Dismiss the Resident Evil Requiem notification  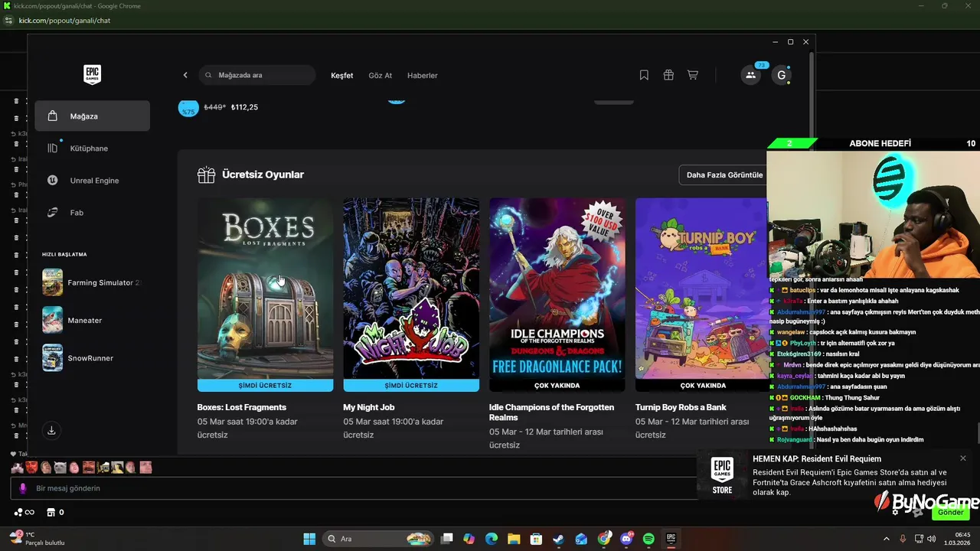(x=962, y=458)
